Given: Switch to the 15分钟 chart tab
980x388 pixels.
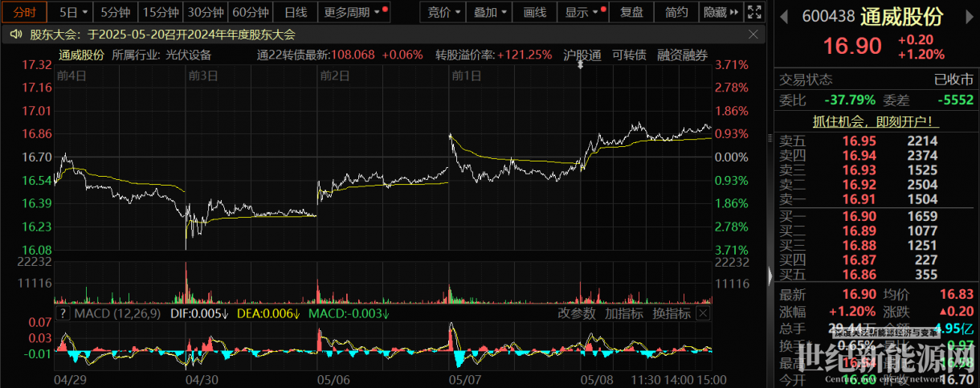Looking at the screenshot, I should (x=160, y=12).
